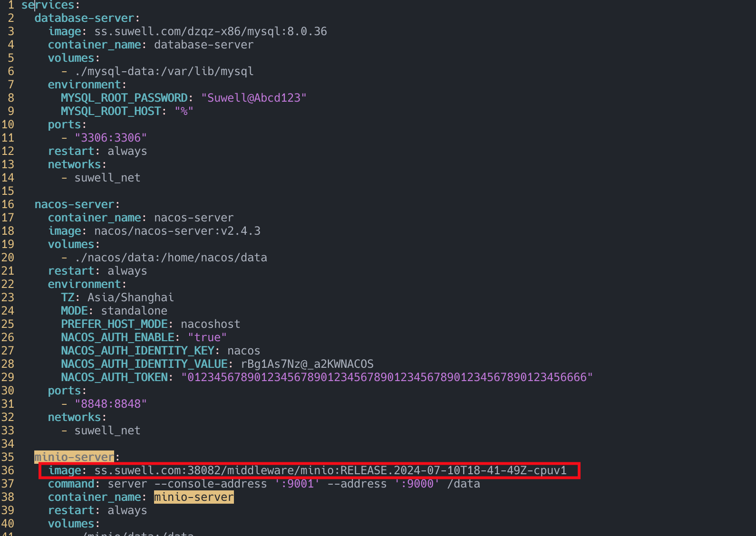Click the "volumes:" key on line 40
756x536 pixels.
point(74,524)
